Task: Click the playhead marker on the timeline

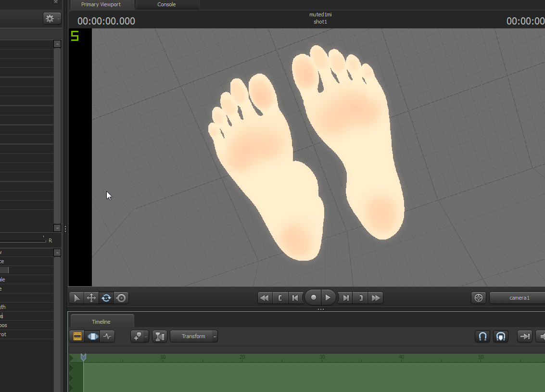Action: pos(83,357)
